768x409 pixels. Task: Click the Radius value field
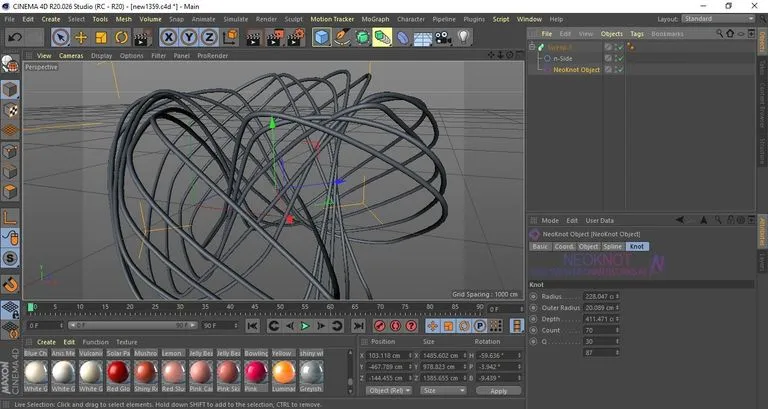(599, 296)
